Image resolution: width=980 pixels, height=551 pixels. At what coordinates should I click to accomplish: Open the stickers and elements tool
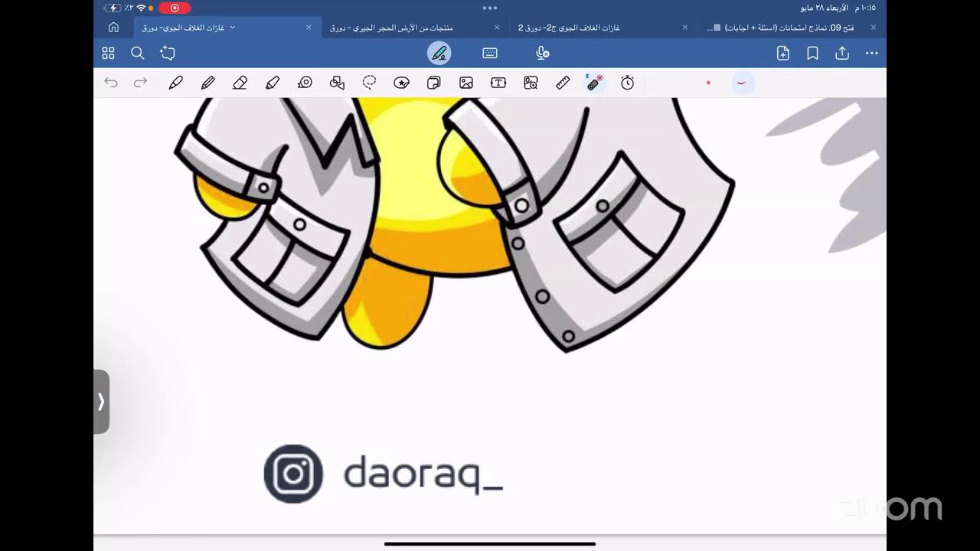point(401,83)
